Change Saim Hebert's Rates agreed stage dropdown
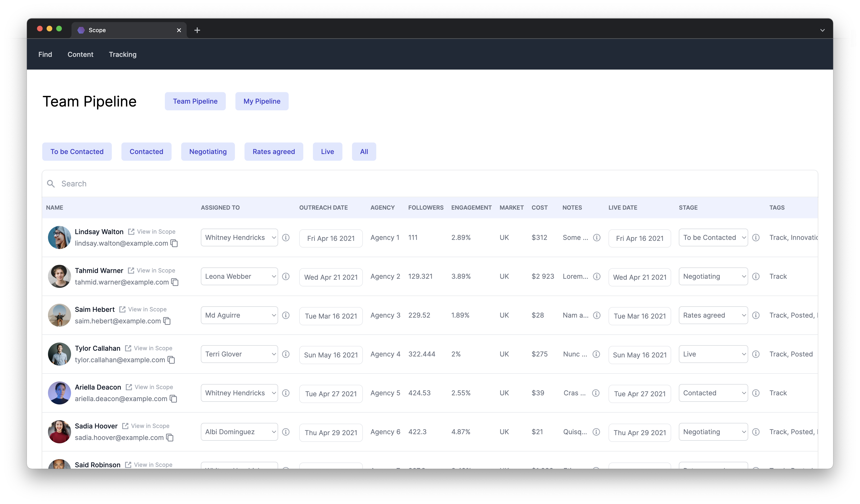Viewport: 860px width, 504px height. coord(713,315)
